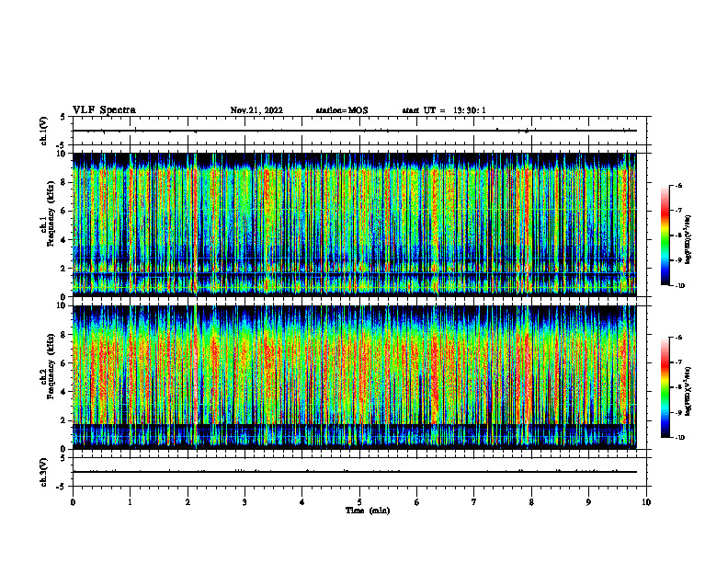This screenshot has height=563, width=728.
Task: Click time-axis tick label "2" at bottom
Action: pos(188,502)
